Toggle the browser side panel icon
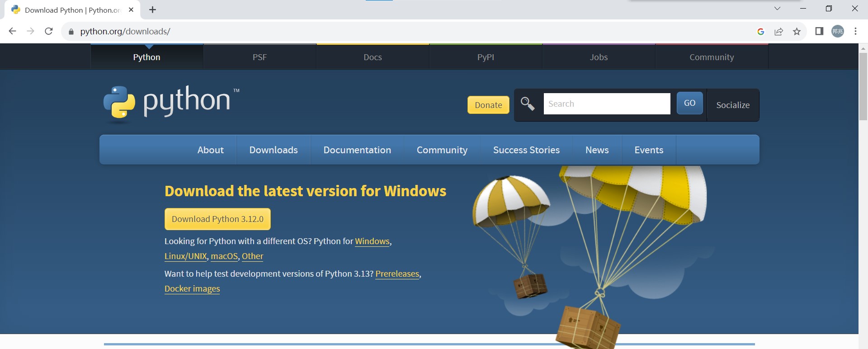The width and height of the screenshot is (868, 349). pos(819,31)
